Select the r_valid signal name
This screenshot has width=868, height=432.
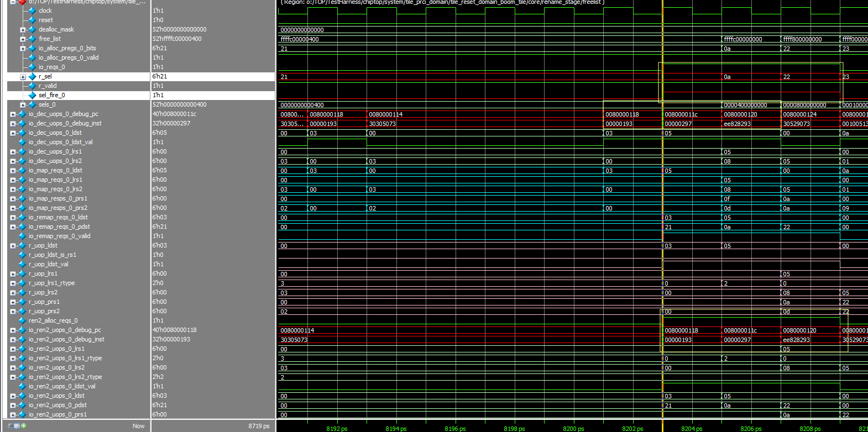click(48, 86)
